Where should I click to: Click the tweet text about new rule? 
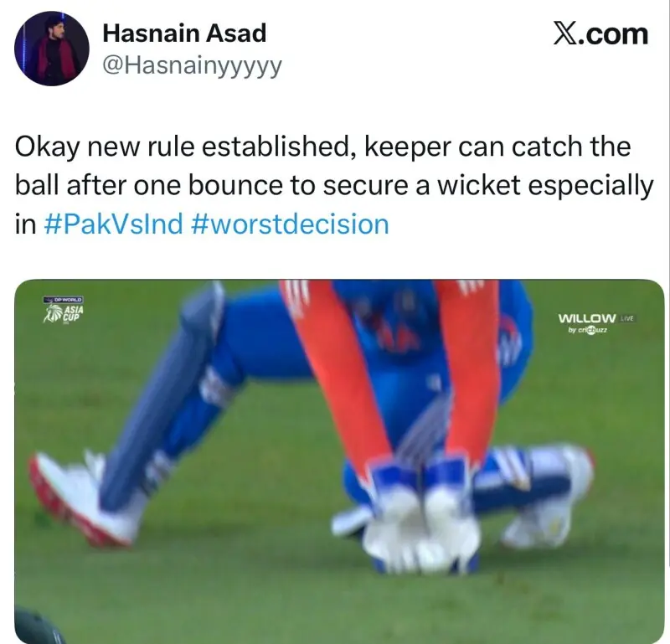point(334,185)
